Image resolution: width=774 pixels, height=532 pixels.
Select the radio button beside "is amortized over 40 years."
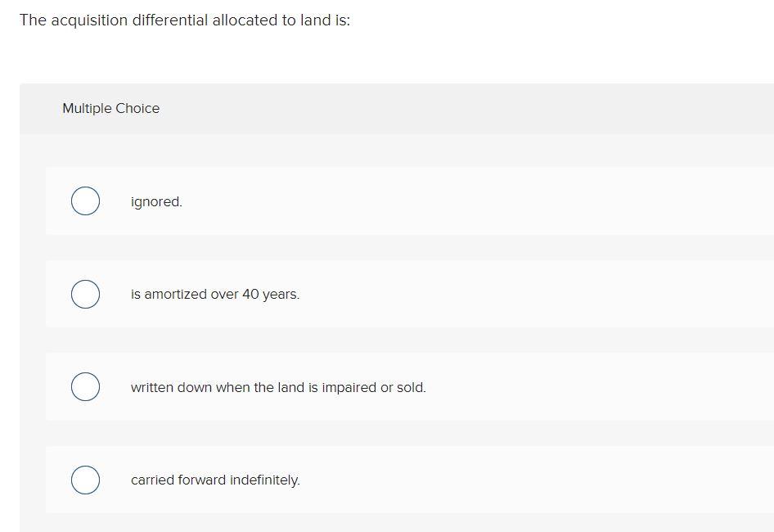[85, 294]
